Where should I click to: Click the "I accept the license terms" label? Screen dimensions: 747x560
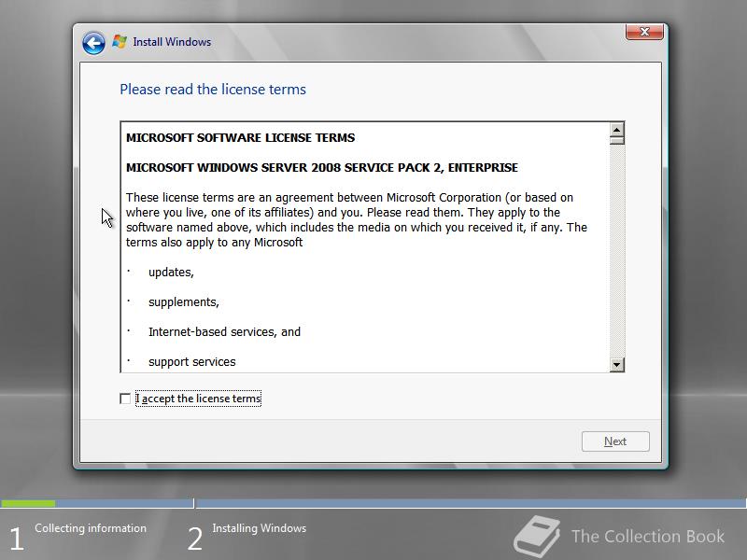198,399
